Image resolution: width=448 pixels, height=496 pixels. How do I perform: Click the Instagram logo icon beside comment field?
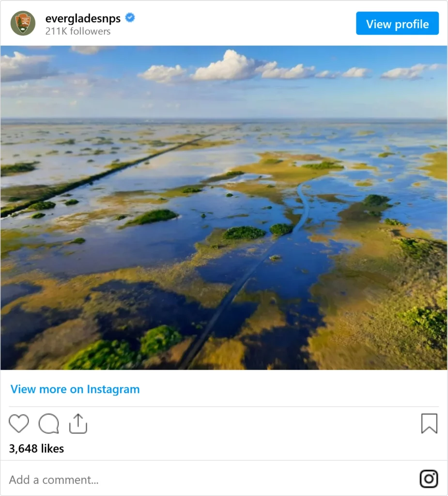click(429, 479)
